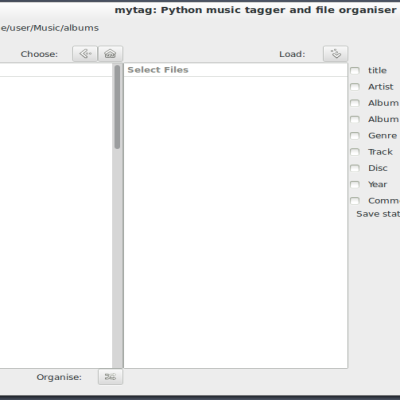Select the Select Files column header
The width and height of the screenshot is (400, 400).
tap(235, 70)
